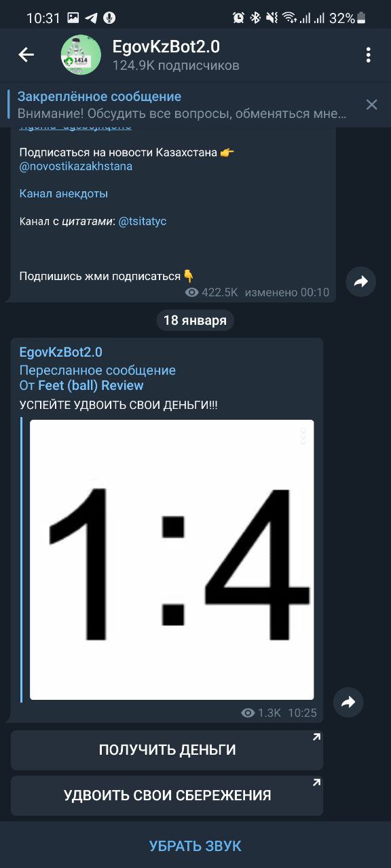Mute channel via УБРАТЬ ЗВУК
Screen dimensions: 391x868
click(x=195, y=846)
